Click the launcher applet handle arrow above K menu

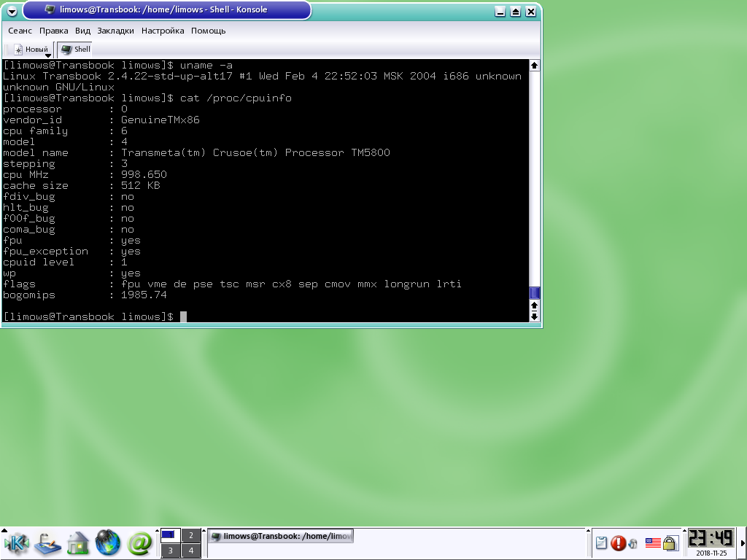(4, 530)
